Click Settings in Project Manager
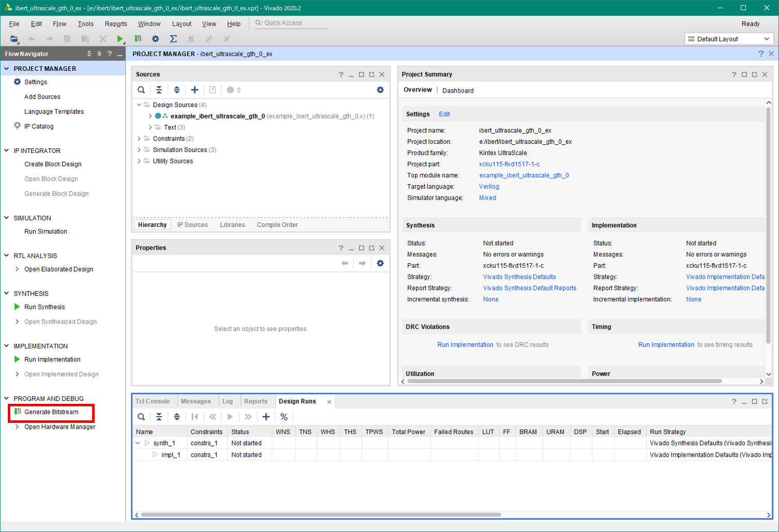779x532 pixels. 36,82
